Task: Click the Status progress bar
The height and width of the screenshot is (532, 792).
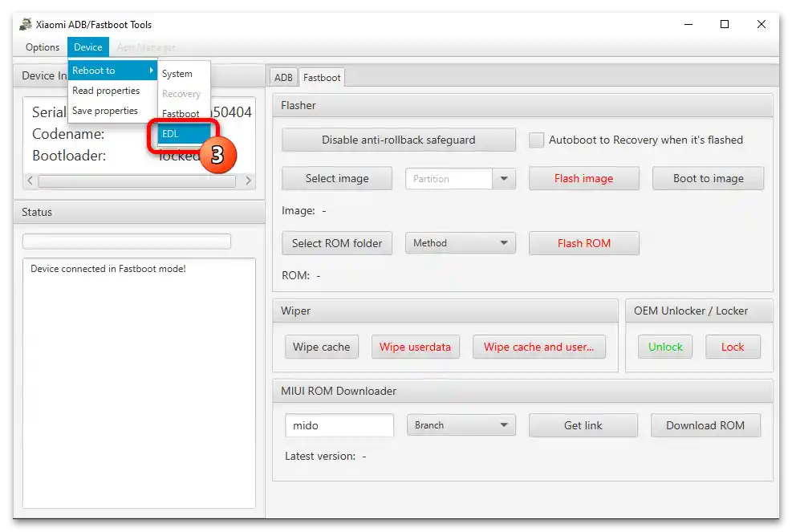Action: pos(126,242)
